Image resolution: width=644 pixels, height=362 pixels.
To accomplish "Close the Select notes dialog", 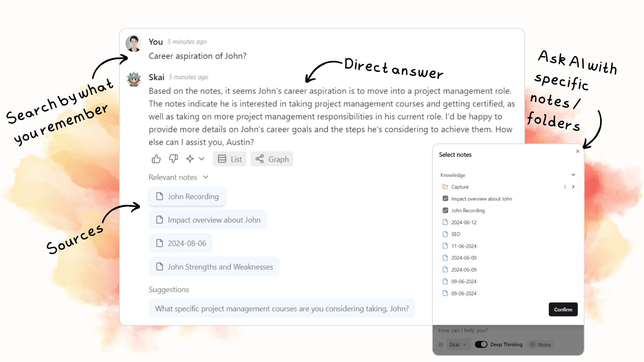I will (578, 151).
